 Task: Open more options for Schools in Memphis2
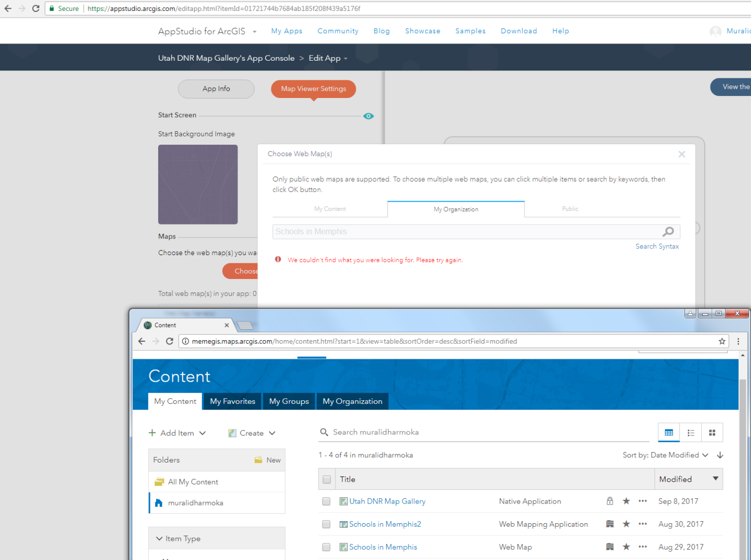(x=643, y=524)
